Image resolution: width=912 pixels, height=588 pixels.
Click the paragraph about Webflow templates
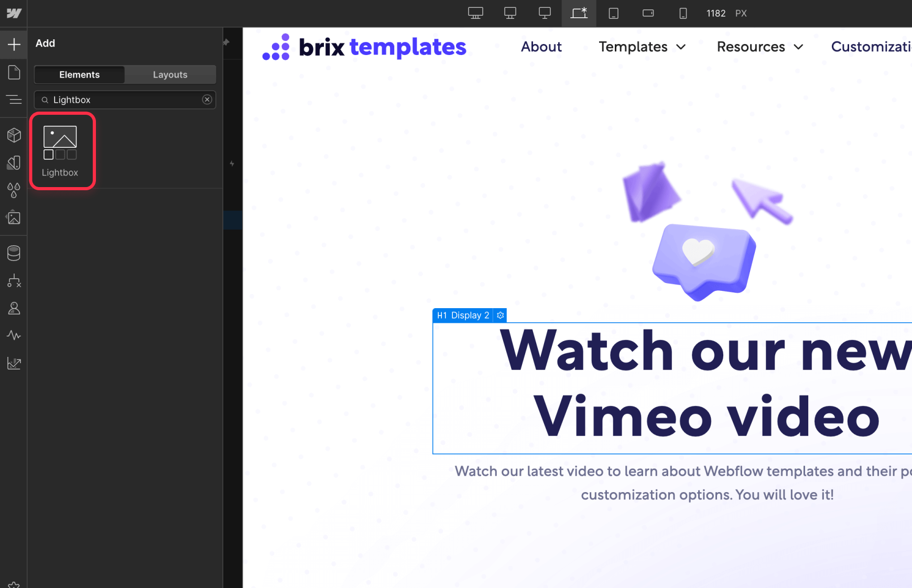tap(683, 483)
